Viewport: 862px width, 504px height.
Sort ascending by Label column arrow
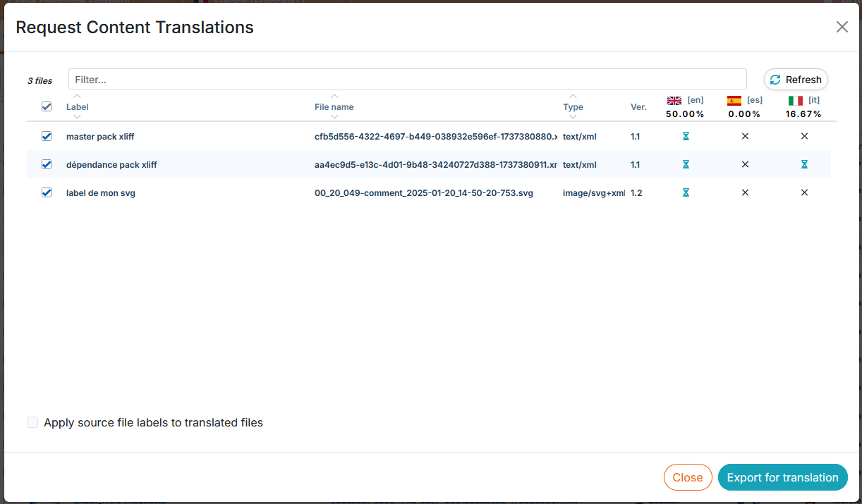click(x=78, y=97)
